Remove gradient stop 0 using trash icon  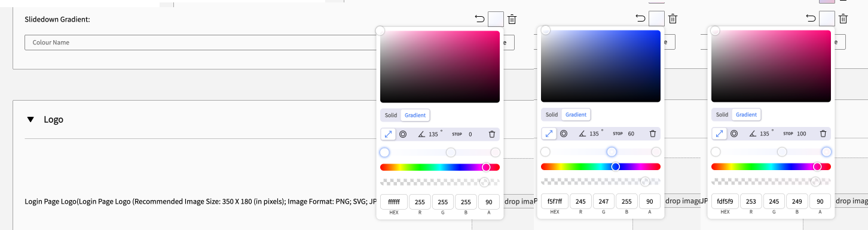pos(492,134)
